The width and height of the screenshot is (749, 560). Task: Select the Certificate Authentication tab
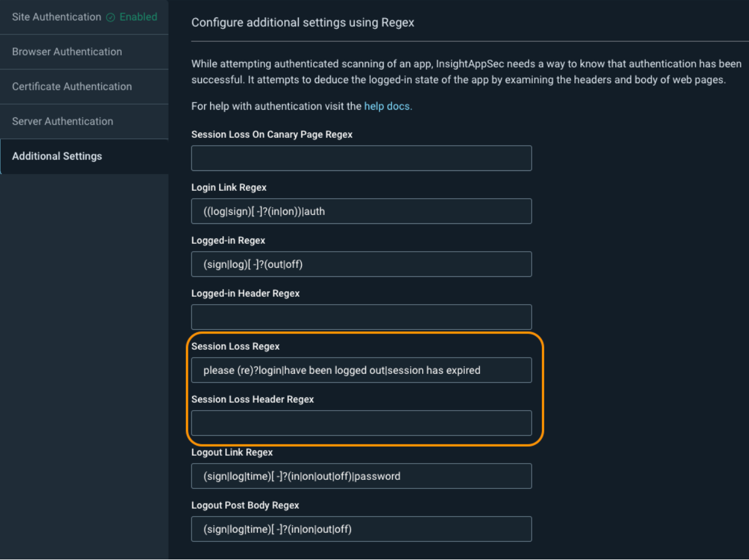click(72, 87)
